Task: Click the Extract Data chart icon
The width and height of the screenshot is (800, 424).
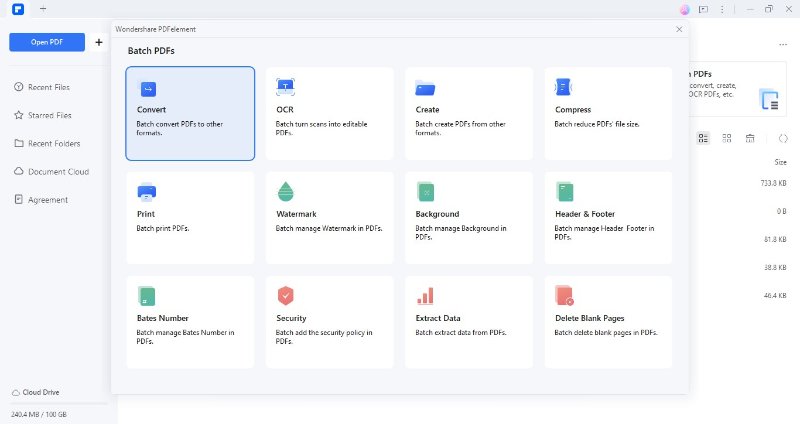Action: (425, 296)
